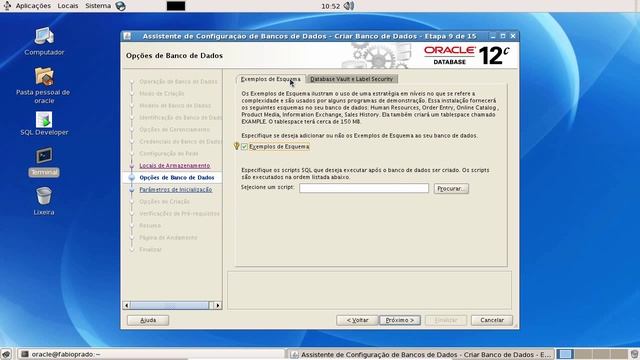Viewport: 640px width, 360px height.
Task: Click the sidebar scroll right arrow
Action: (x=218, y=305)
